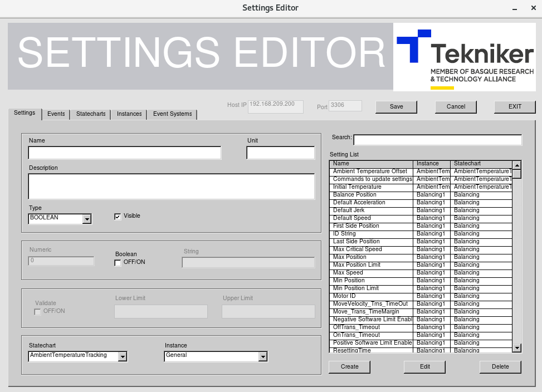Select the 'Negative Software Limit Enabl' row

coord(421,320)
